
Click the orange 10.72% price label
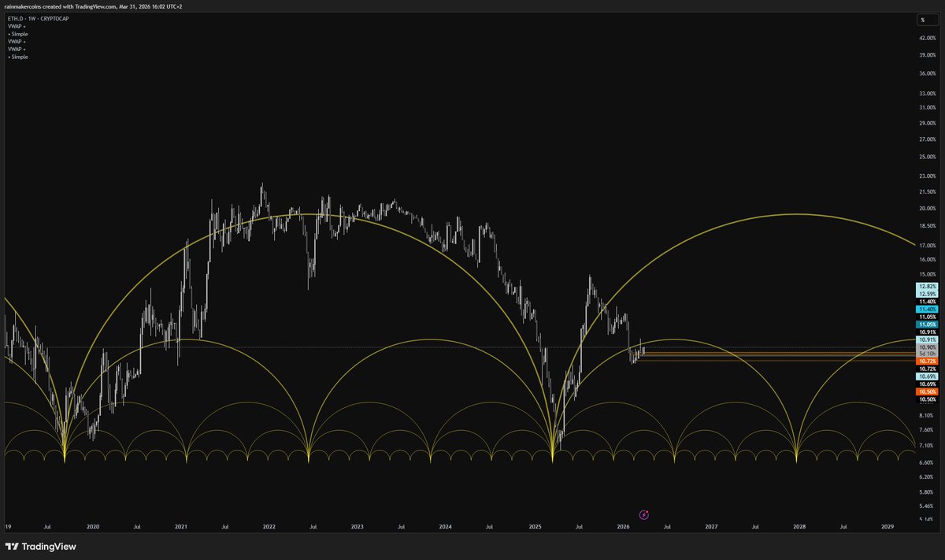pos(928,362)
